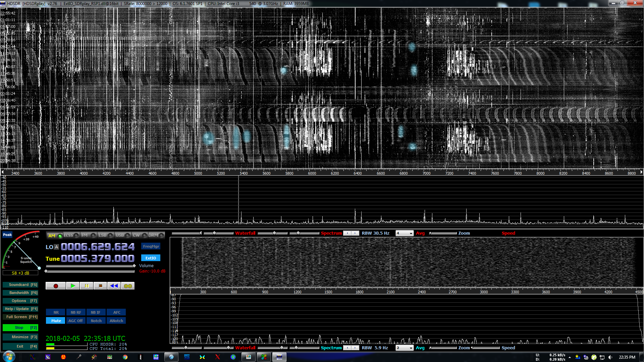Viewport: 644px width, 362px height.
Task: Click the FreqMgr button
Action: click(x=151, y=246)
